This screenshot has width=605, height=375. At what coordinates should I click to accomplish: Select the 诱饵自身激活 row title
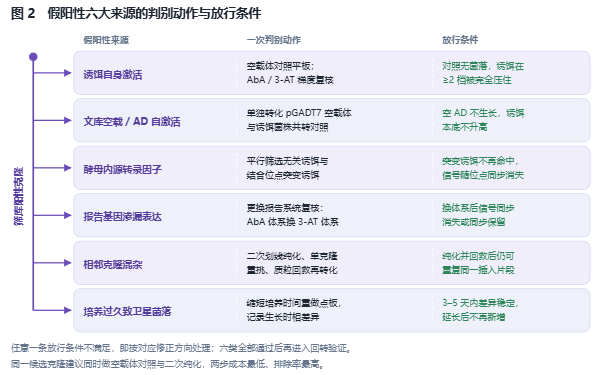(113, 74)
